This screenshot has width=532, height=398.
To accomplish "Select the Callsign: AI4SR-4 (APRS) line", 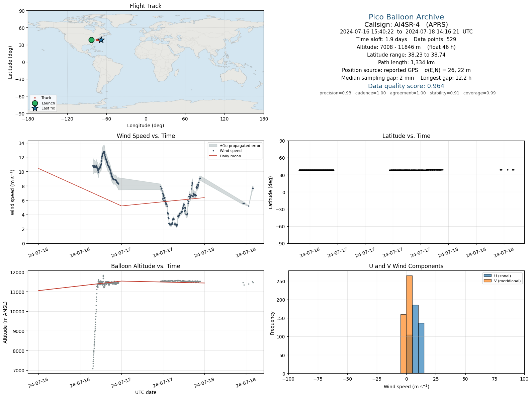I will pos(406,24).
